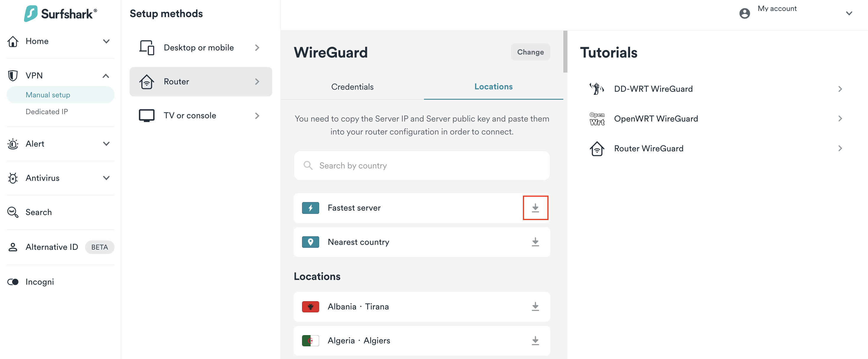Switch to the Credentials tab
This screenshot has height=359, width=868.
point(352,87)
